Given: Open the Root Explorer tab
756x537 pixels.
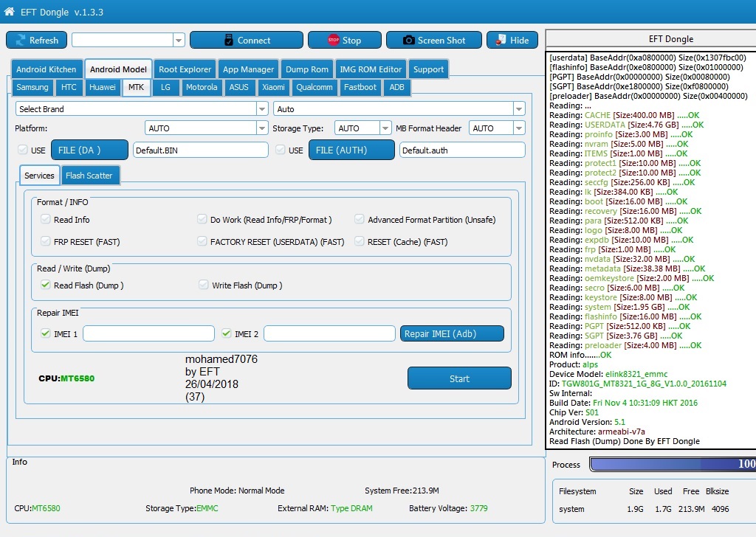Looking at the screenshot, I should tap(185, 69).
